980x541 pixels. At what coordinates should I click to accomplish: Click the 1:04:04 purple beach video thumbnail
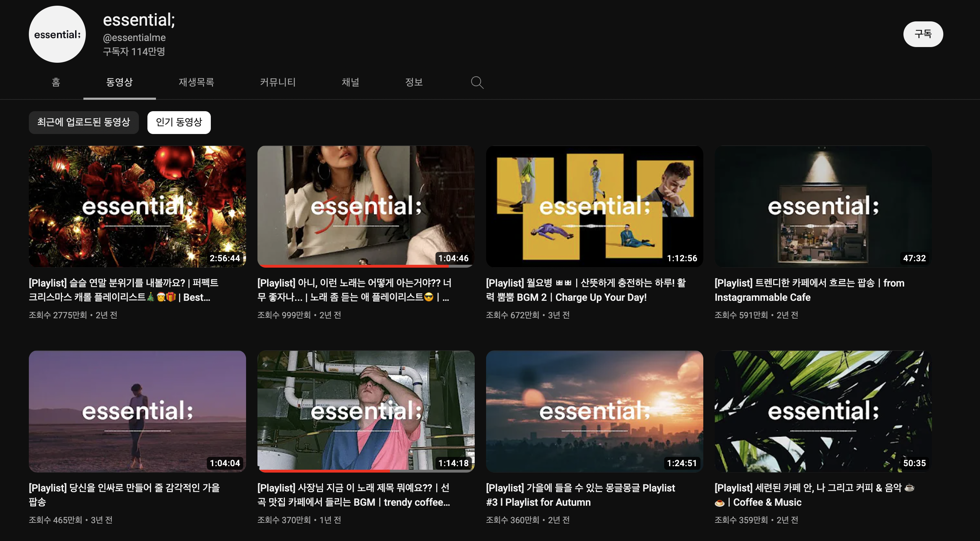point(137,411)
